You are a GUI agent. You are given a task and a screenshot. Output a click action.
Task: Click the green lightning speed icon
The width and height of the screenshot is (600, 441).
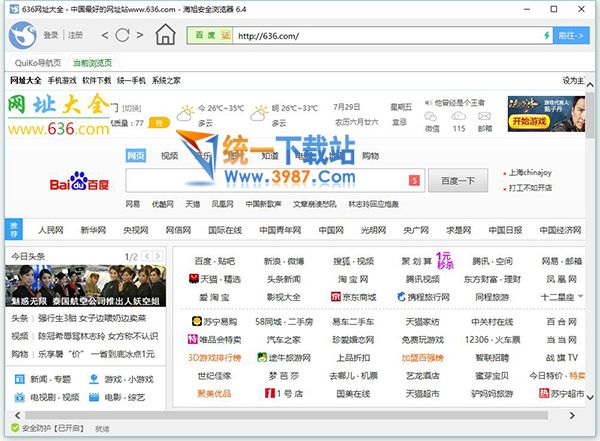(547, 36)
